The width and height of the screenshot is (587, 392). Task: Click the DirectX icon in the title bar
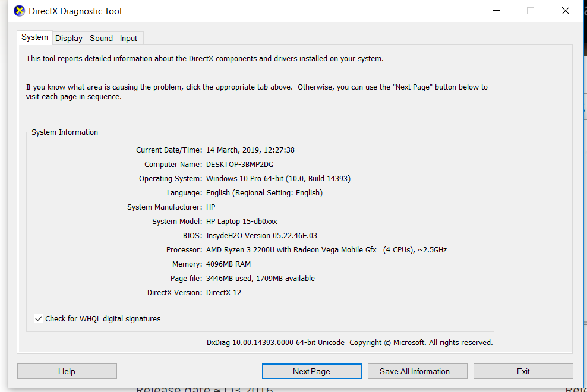coord(19,11)
